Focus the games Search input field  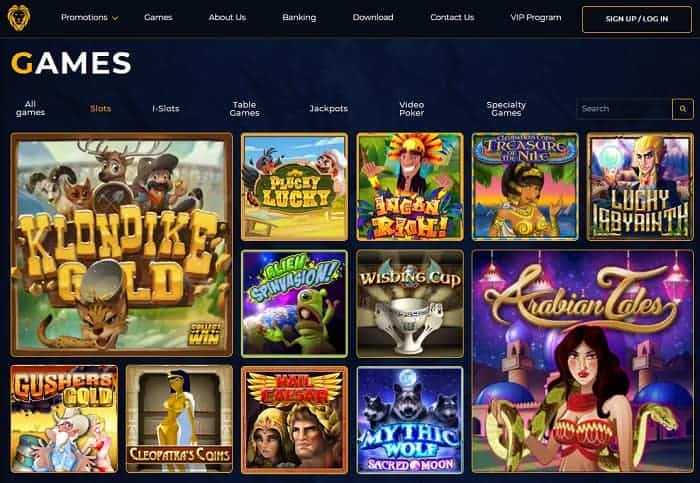624,109
